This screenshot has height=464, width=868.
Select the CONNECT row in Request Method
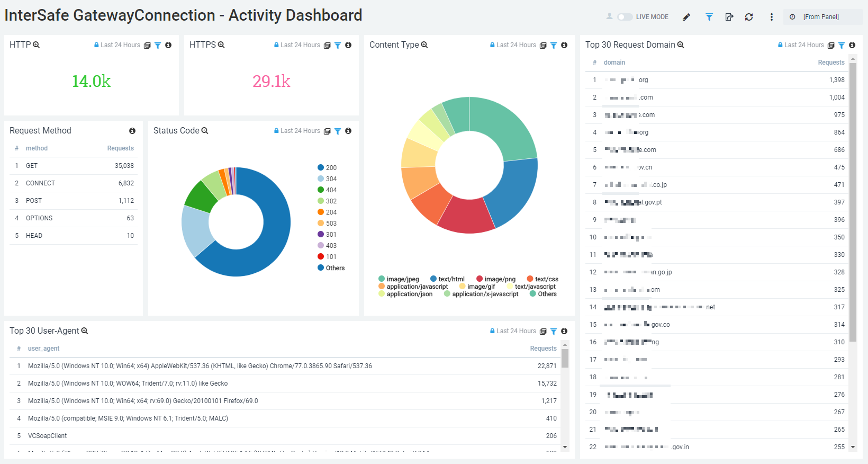point(74,183)
